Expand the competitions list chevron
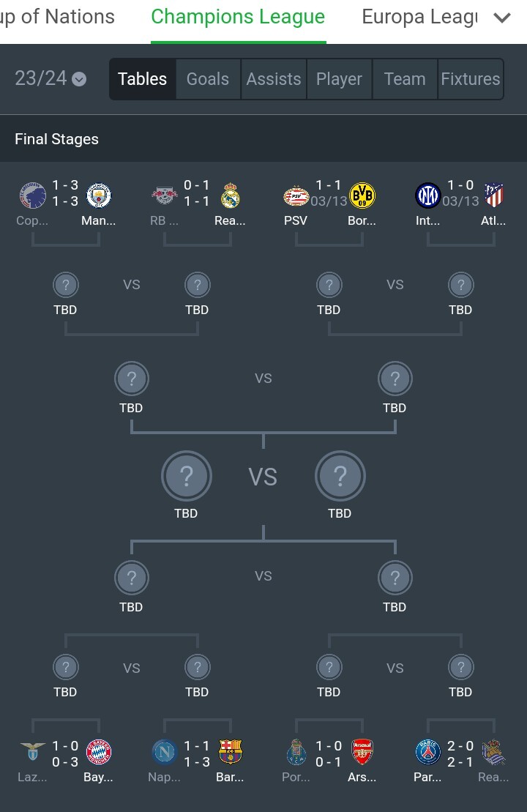This screenshot has height=812, width=527. [502, 18]
